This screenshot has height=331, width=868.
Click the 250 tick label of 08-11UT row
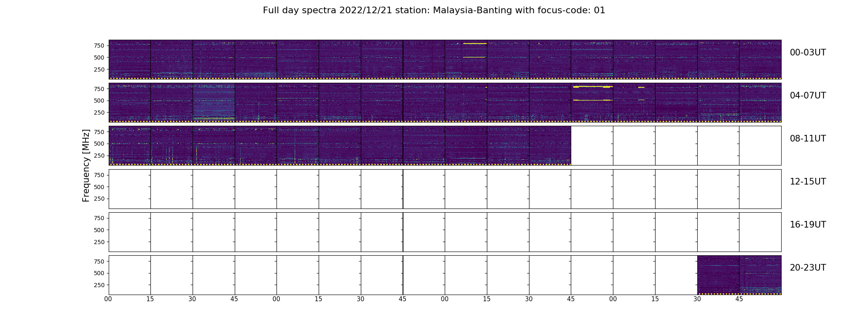pyautogui.click(x=99, y=156)
